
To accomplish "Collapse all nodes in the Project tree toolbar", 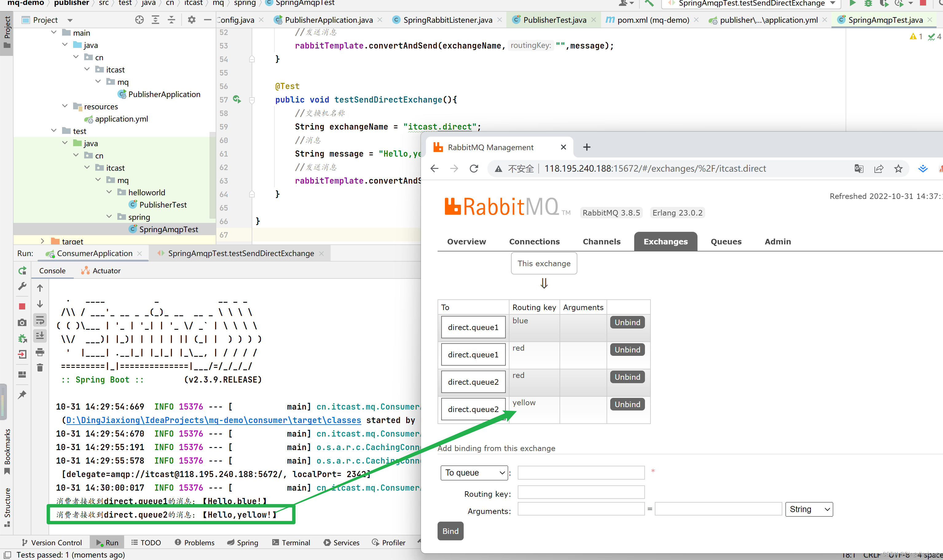I will [171, 20].
